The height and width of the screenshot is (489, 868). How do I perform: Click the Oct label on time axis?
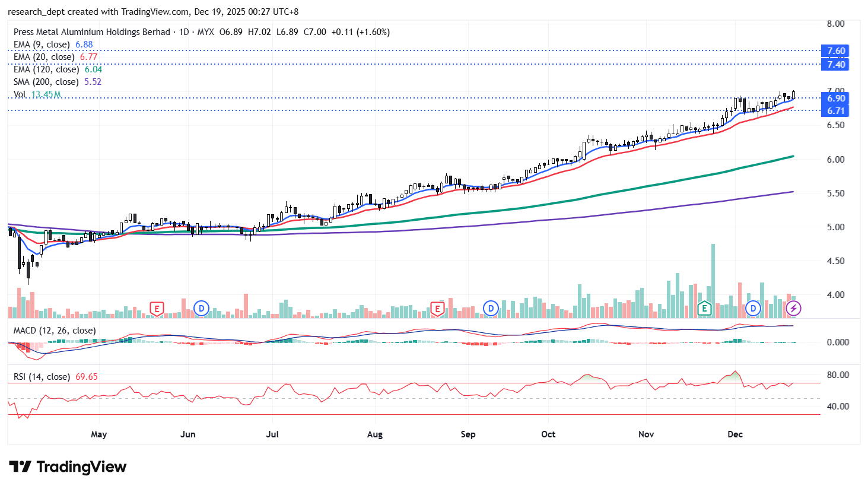pyautogui.click(x=548, y=434)
